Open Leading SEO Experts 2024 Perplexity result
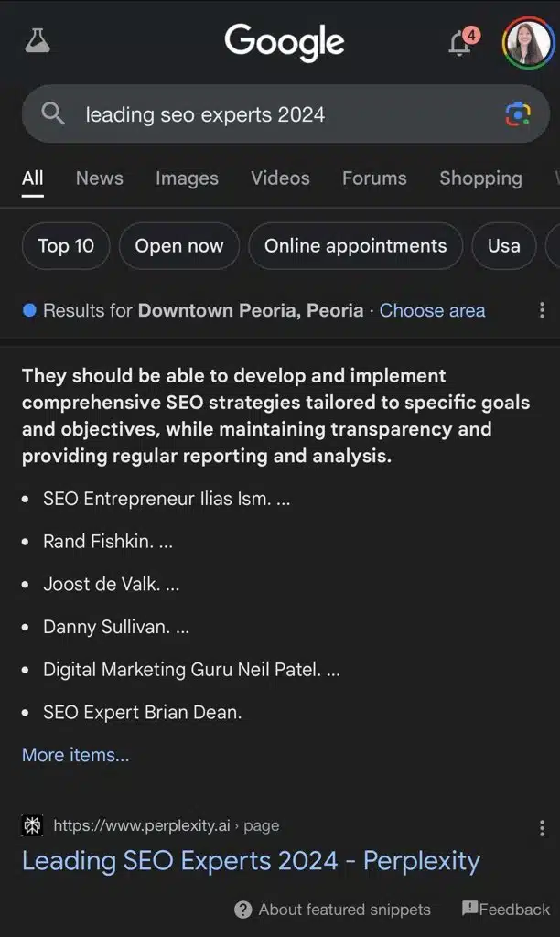Image resolution: width=560 pixels, height=937 pixels. coord(251,860)
